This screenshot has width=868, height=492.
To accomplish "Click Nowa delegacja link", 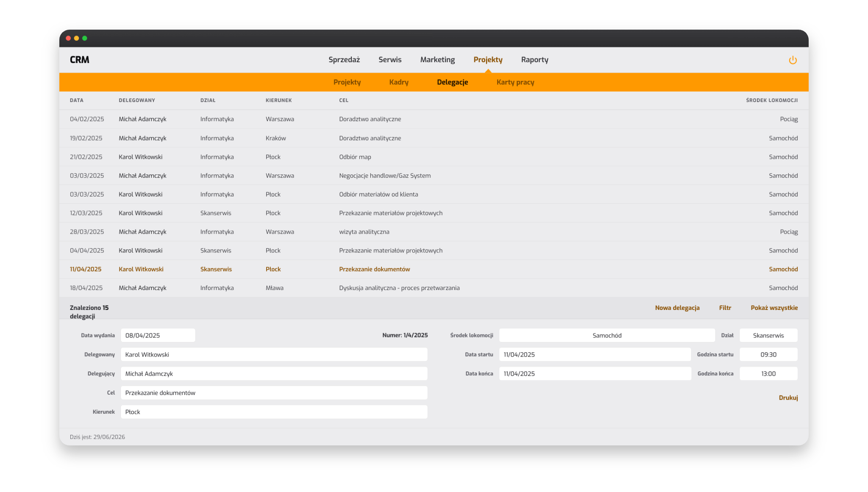I will coord(677,308).
